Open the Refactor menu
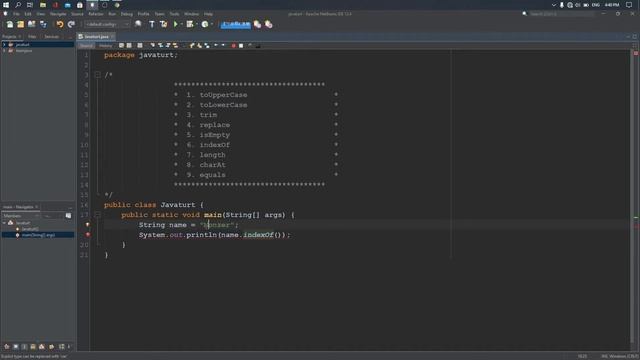This screenshot has height=360, width=640. pyautogui.click(x=96, y=14)
